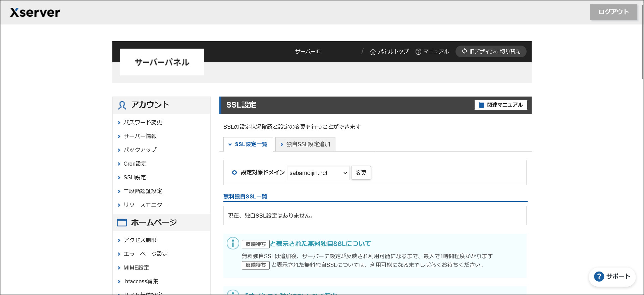The height and width of the screenshot is (295, 644).
Task: Switch to the SSL設定一覧 tab
Action: pyautogui.click(x=248, y=144)
